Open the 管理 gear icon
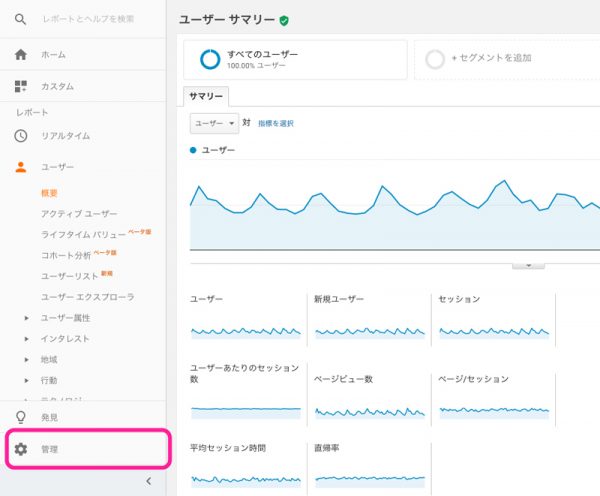This screenshot has width=600, height=496. tap(21, 449)
